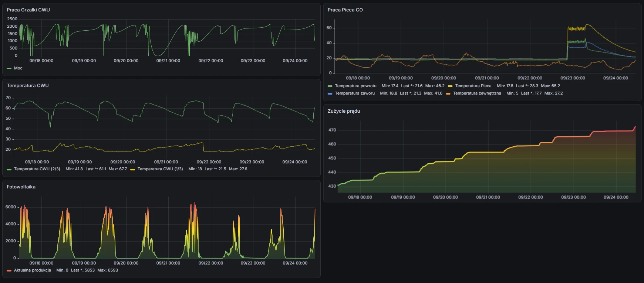
Task: Click yellow swatch beside Temperatura CWU (1/3)
Action: point(132,169)
